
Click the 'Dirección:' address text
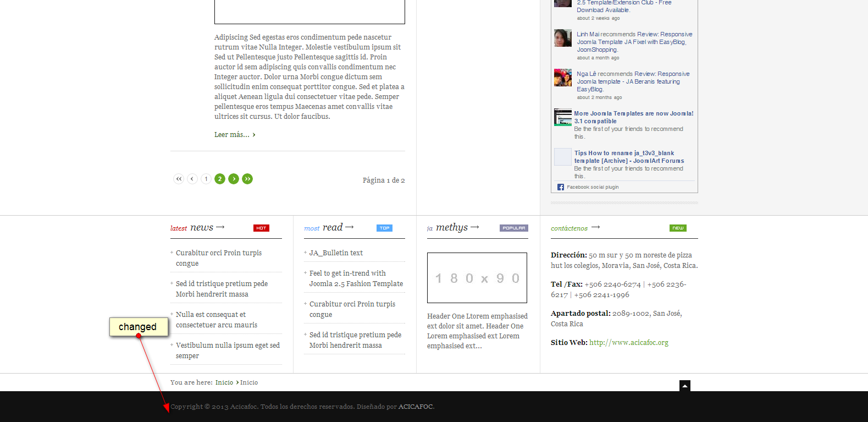pyautogui.click(x=624, y=260)
